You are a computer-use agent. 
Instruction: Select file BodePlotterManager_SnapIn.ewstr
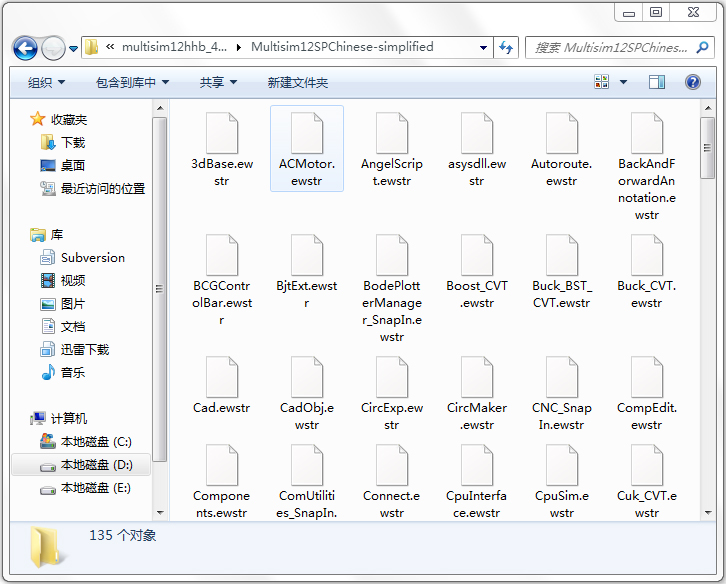[x=392, y=288]
